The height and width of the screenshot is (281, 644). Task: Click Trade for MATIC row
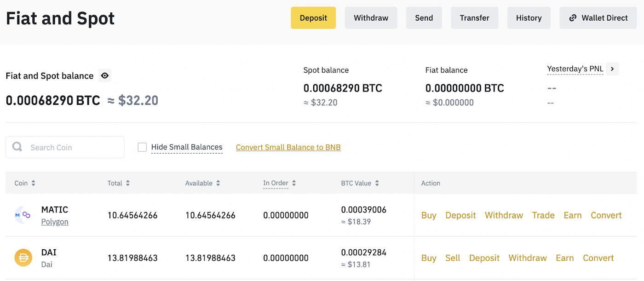pyautogui.click(x=543, y=215)
